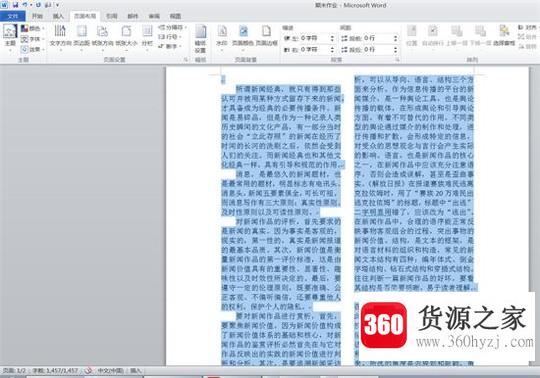Image resolution: width=540 pixels, height=378 pixels.
Task: Click the spacing after (段后) value field
Action: click(378, 50)
